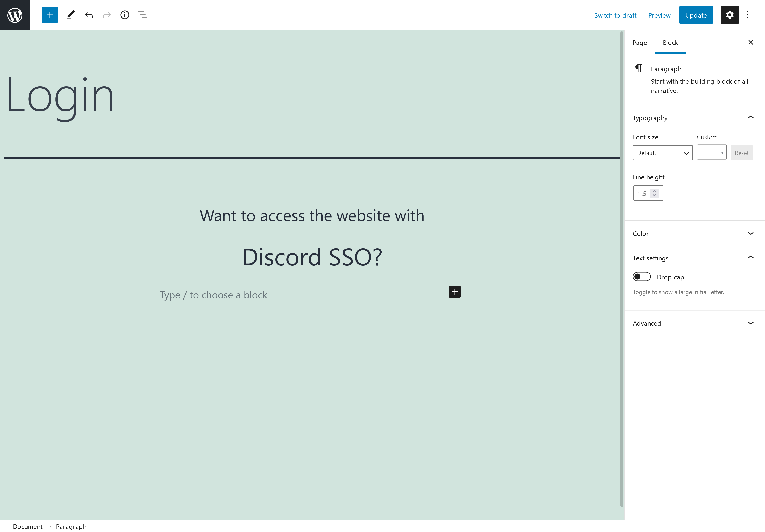Viewport: 765px width, 532px height.
Task: Open the three-dot options menu
Action: point(748,15)
